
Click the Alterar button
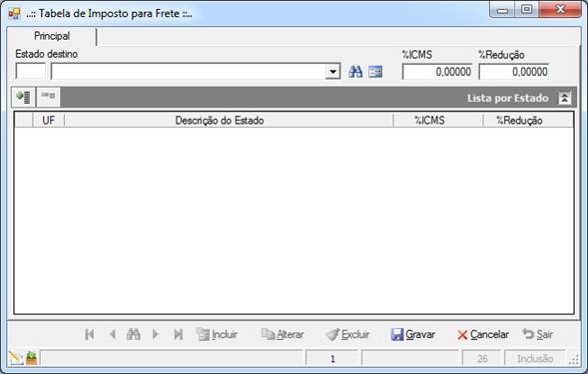(x=283, y=334)
